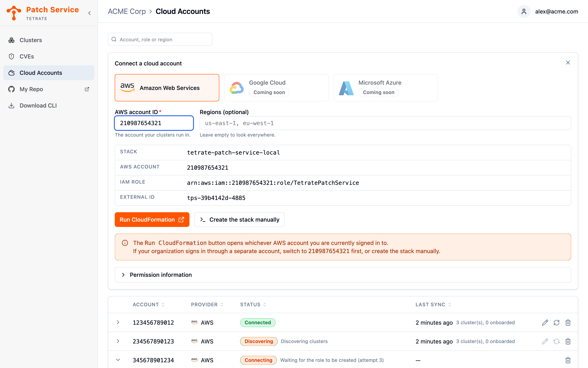Open Clusters in the sidebar

click(x=49, y=40)
